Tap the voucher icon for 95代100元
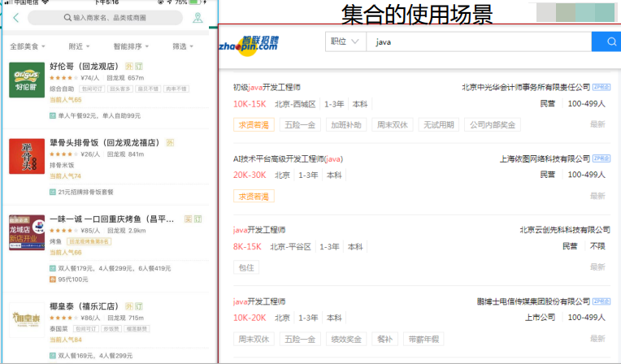The height and width of the screenshot is (364, 621). pos(52,279)
